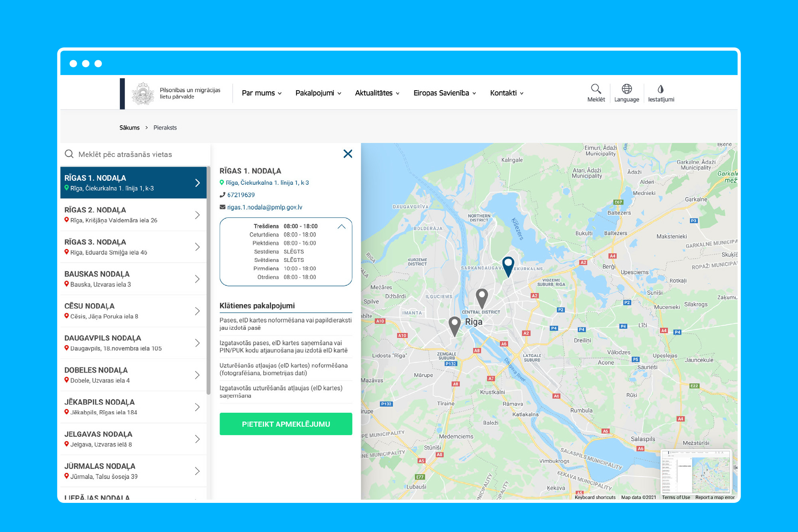Expand the Par mums menu
The width and height of the screenshot is (798, 532).
pyautogui.click(x=261, y=93)
